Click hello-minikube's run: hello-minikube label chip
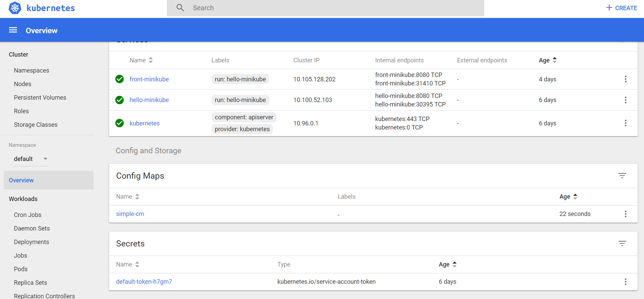This screenshot has width=644, height=299. point(240,100)
